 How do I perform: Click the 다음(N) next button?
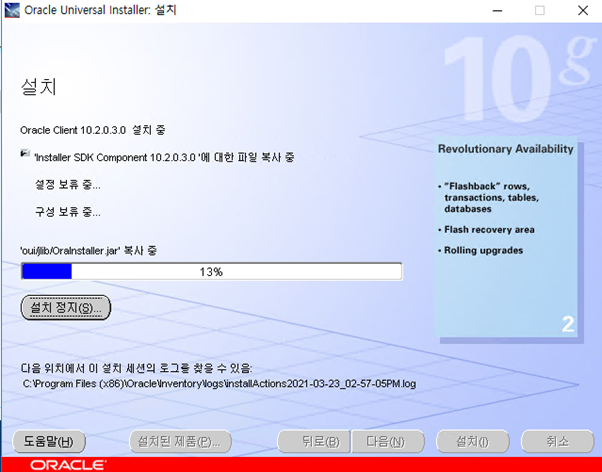point(388,441)
